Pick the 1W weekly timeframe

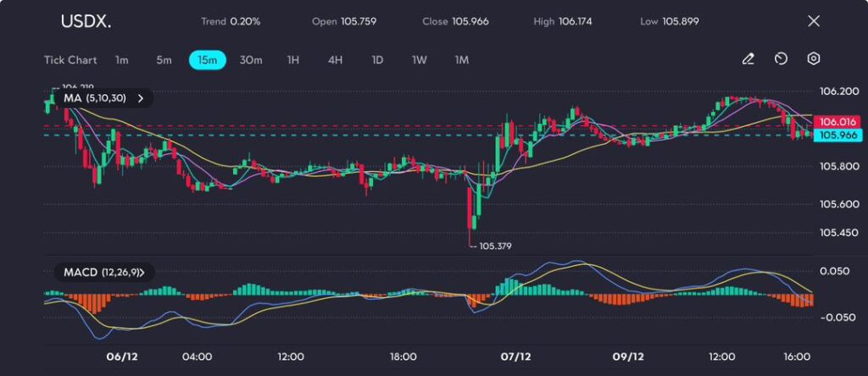tap(420, 60)
